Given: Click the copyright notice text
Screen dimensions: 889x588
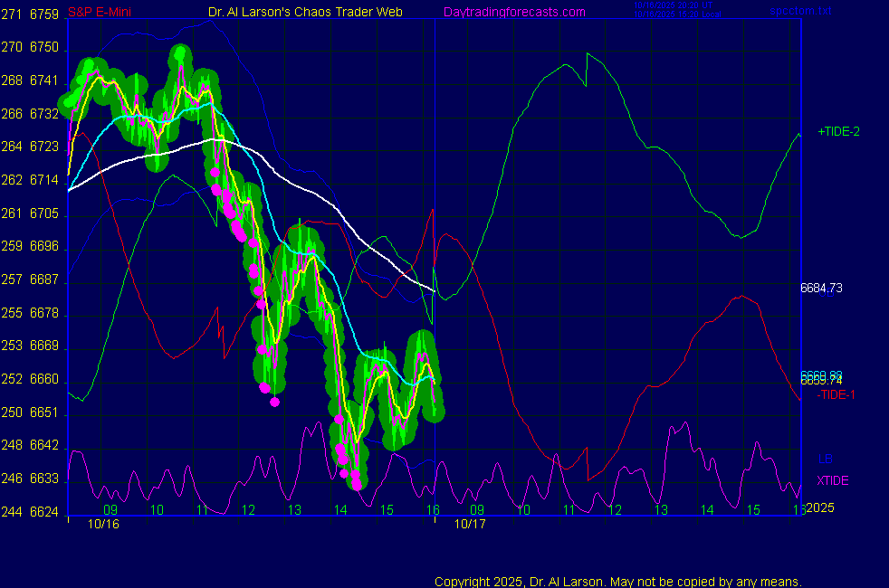Looking at the screenshot, I should [x=618, y=581].
